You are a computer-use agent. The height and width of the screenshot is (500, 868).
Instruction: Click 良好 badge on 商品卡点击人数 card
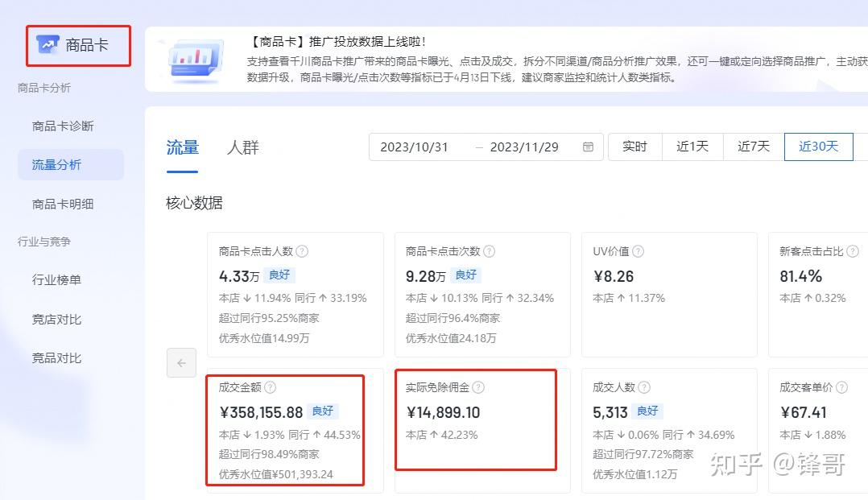pos(279,275)
